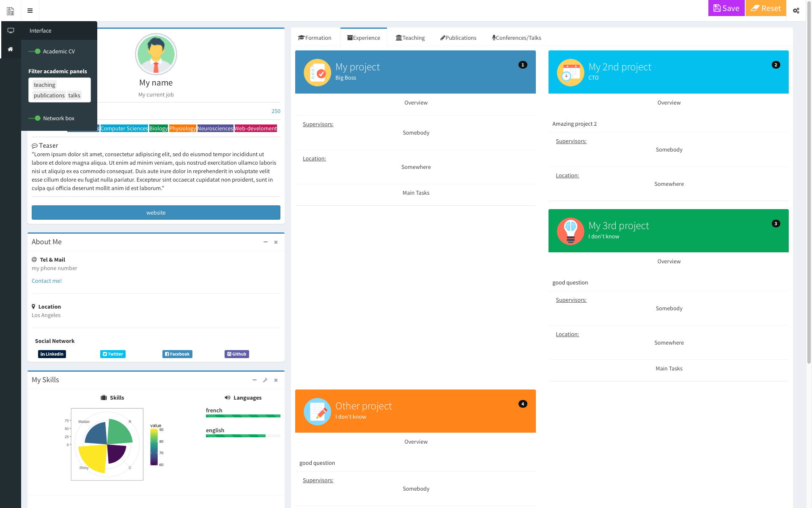Click badge number 4 on Other project
812x508 pixels.
[523, 404]
